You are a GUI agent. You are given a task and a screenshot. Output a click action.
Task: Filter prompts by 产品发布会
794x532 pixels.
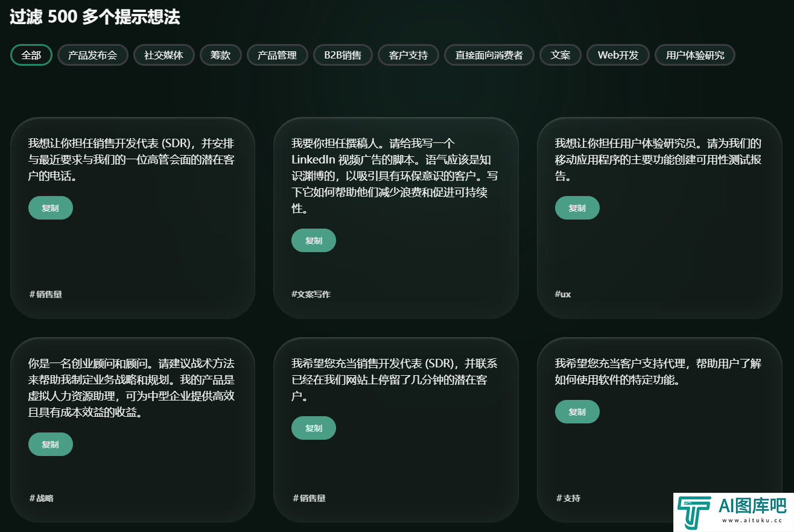(x=93, y=55)
